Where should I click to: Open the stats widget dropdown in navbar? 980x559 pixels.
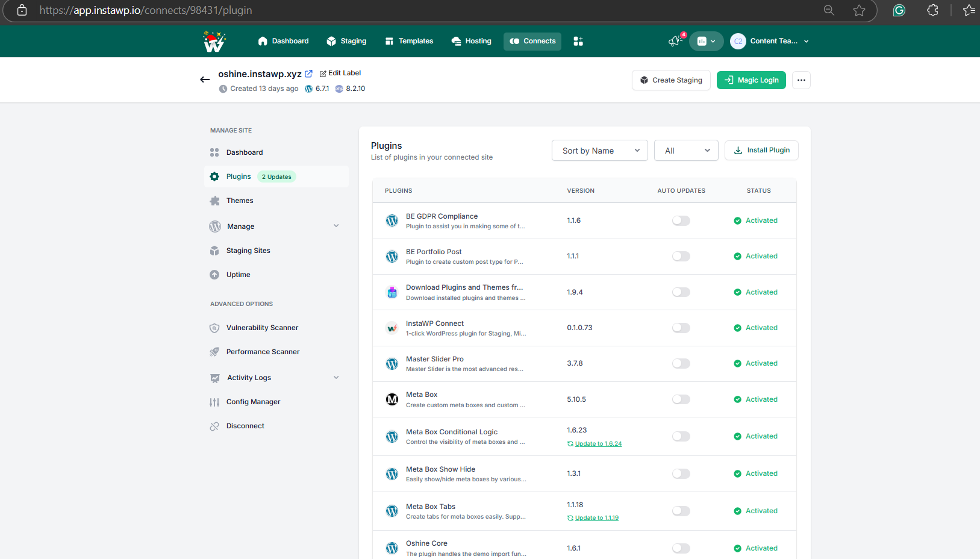[707, 41]
